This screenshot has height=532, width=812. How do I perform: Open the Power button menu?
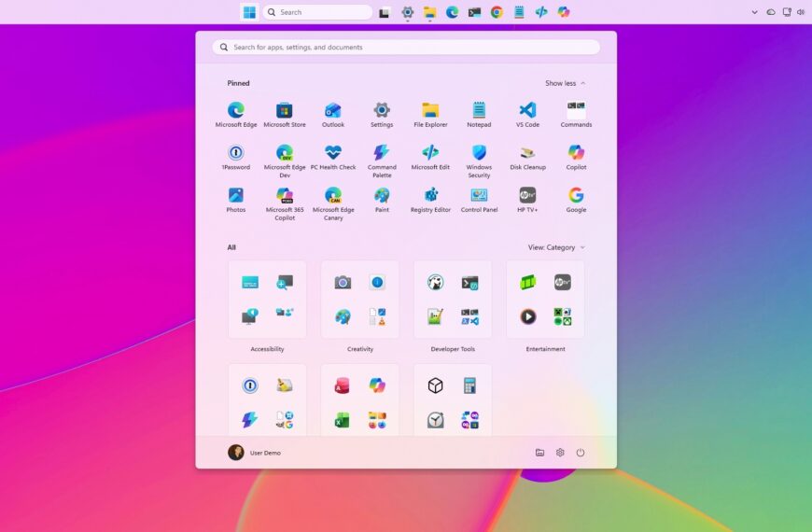click(x=580, y=453)
